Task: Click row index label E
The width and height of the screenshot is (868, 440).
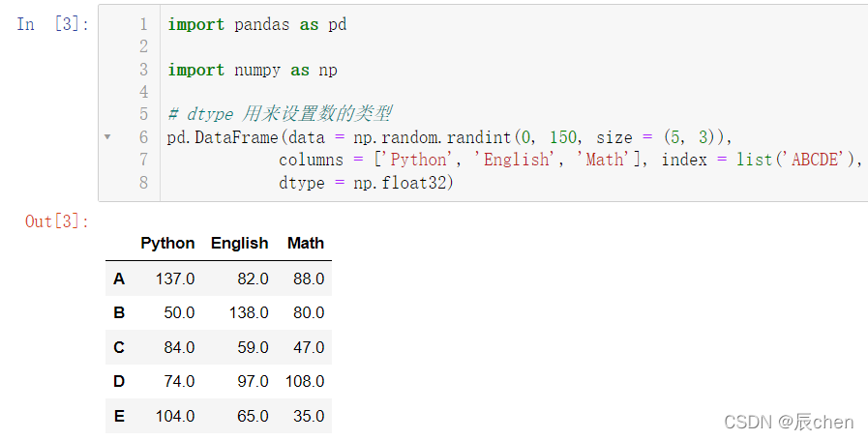Action: point(119,416)
